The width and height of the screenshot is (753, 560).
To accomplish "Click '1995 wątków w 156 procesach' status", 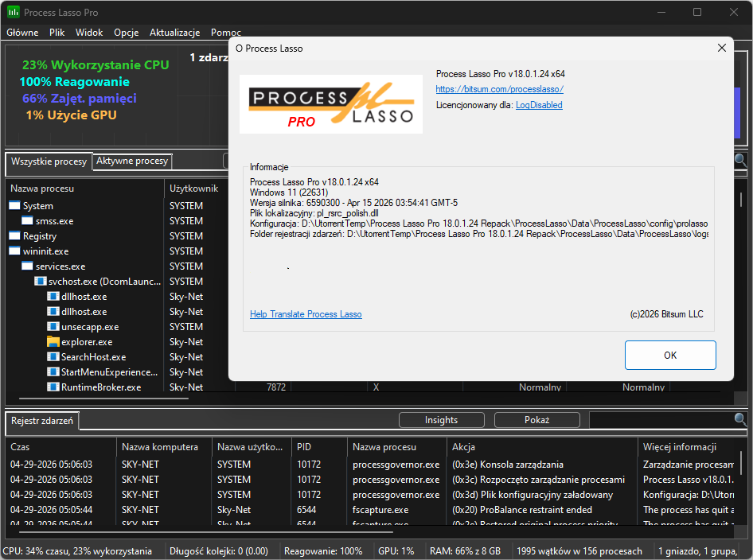I will click(579, 551).
